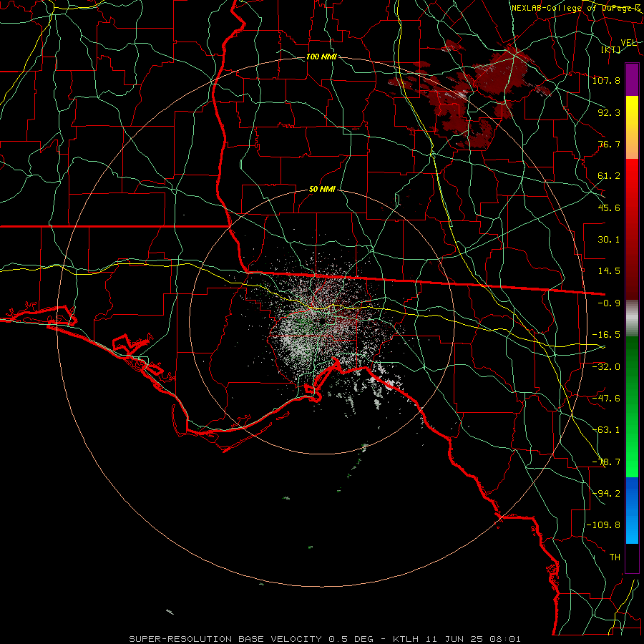Click the TH threshold label
This screenshot has width=644, height=644.
click(615, 557)
